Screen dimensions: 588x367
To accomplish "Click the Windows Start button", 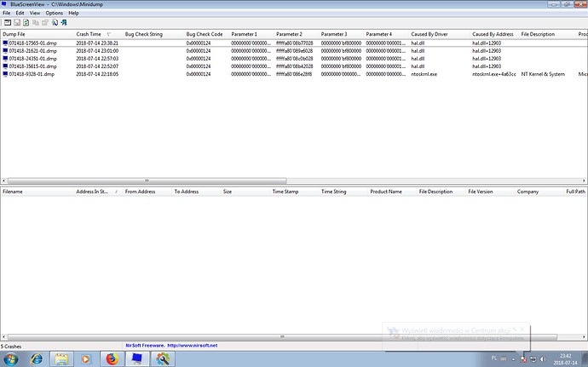I will (x=11, y=358).
